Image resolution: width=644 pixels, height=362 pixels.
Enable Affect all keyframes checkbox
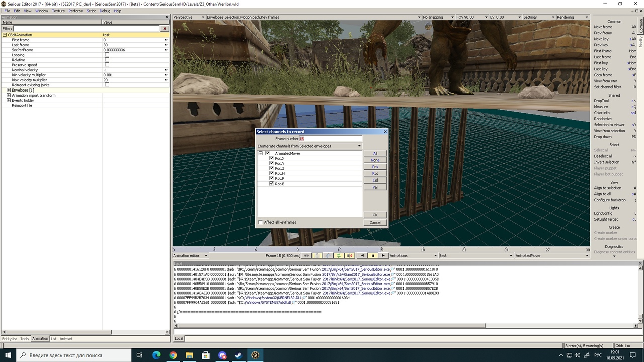261,222
